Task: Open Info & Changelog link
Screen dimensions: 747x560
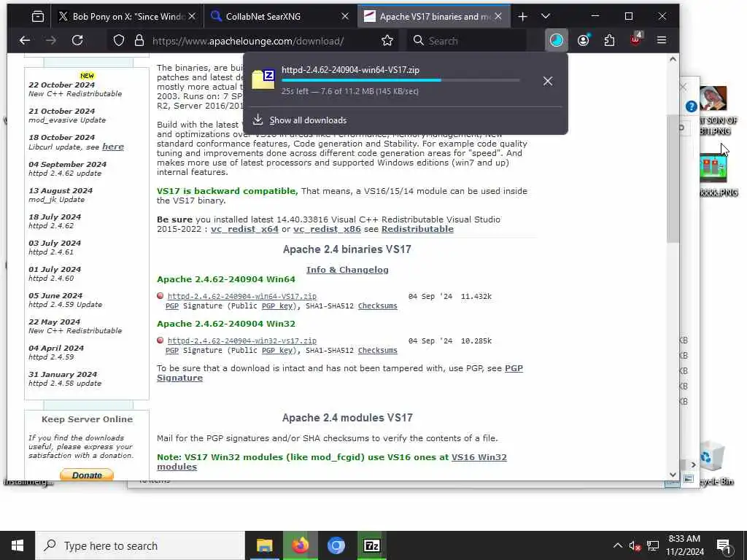Action: pyautogui.click(x=347, y=270)
